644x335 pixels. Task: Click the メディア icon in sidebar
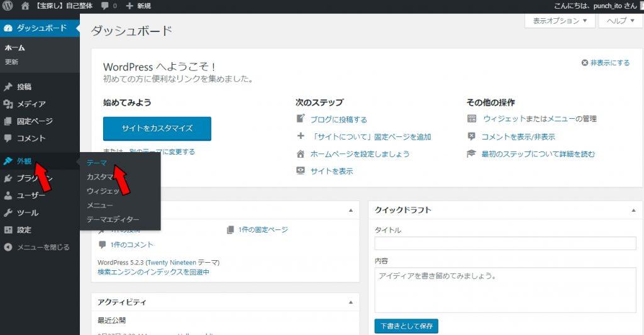(x=8, y=104)
